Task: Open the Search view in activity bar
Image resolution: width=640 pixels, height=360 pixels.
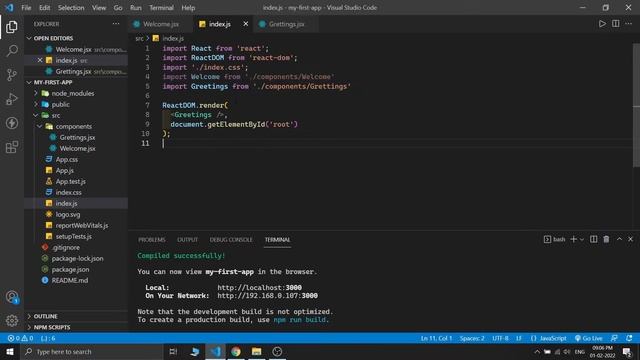Action: (12, 51)
